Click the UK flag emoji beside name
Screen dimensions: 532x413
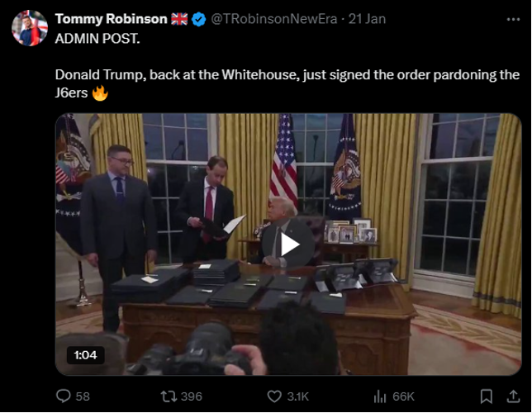[179, 19]
